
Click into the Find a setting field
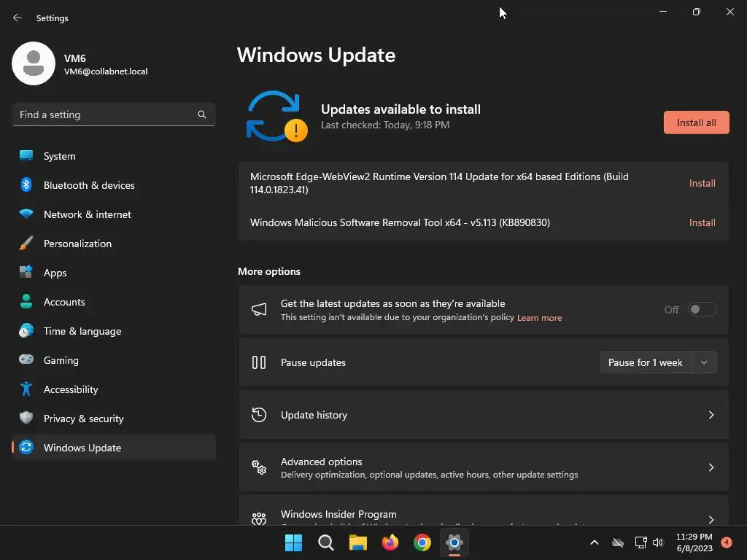coord(114,114)
